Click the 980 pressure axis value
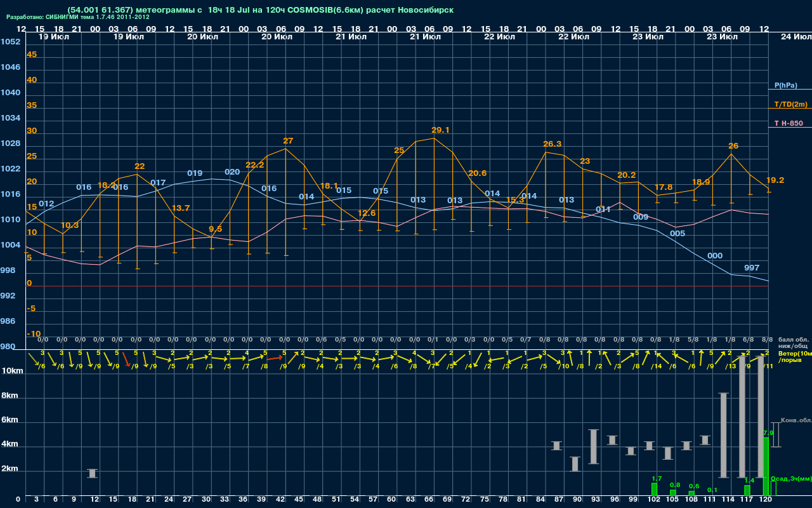The width and height of the screenshot is (812, 508). (8, 347)
